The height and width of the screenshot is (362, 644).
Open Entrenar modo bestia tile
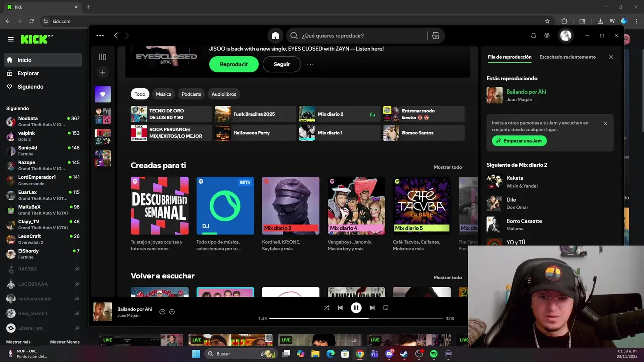[424, 114]
